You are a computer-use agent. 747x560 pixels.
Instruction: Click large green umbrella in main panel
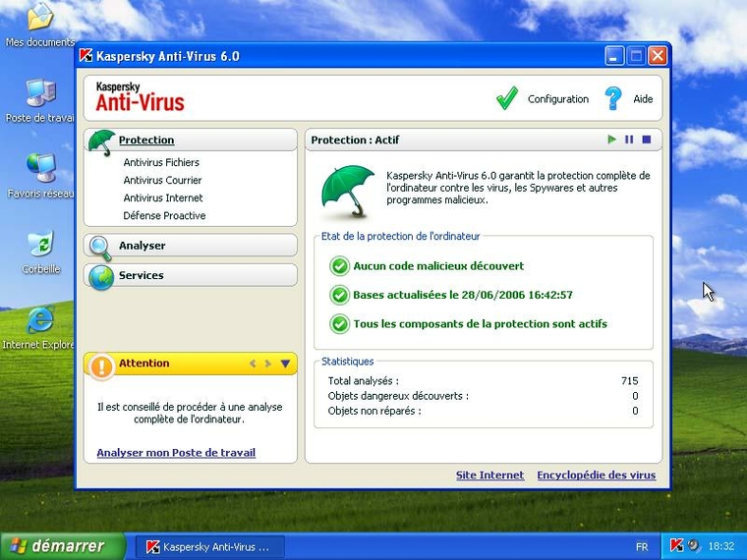click(348, 192)
